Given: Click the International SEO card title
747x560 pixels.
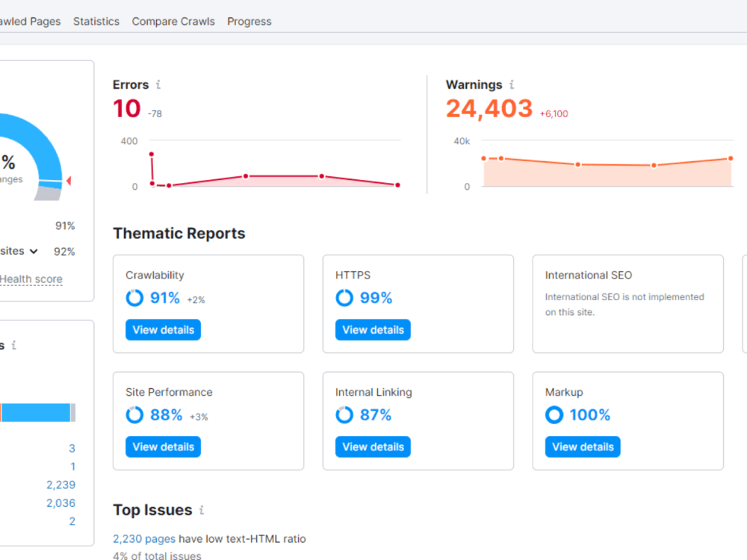Looking at the screenshot, I should pyautogui.click(x=589, y=276).
